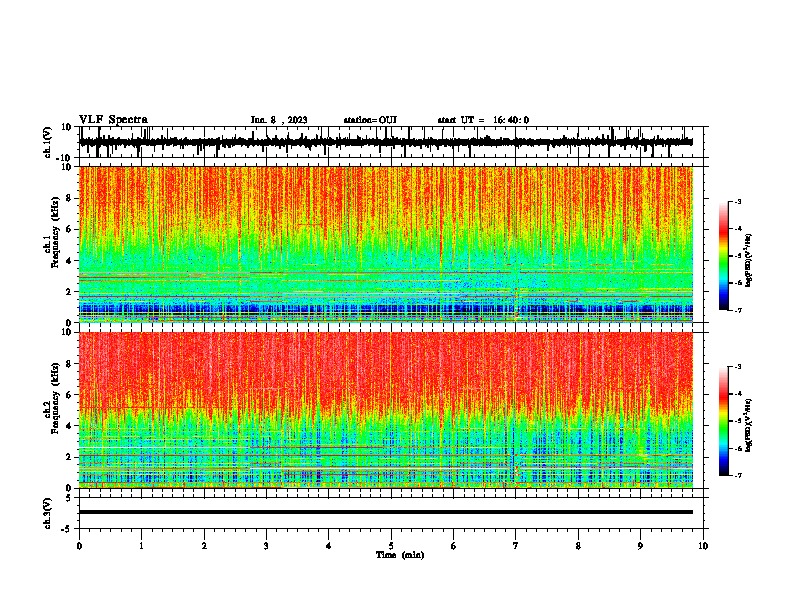Click the -3 tick on ch.2 colorbar
Image resolution: width=792 pixels, height=612 pixels.
click(738, 367)
